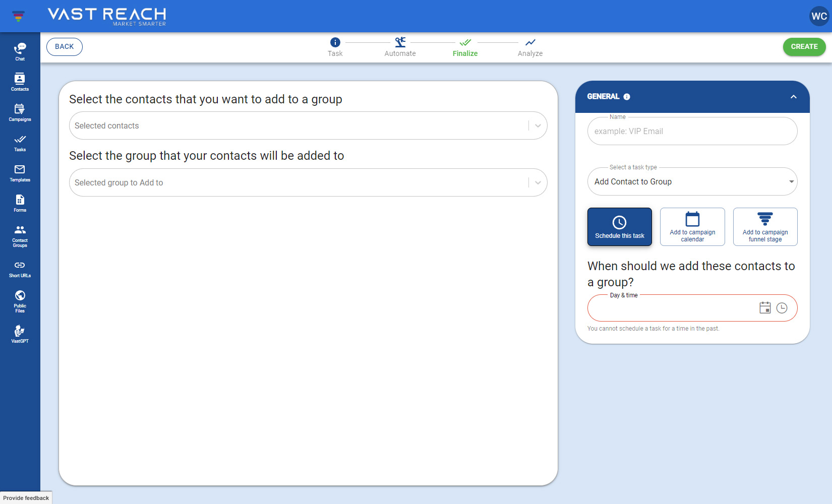Click the funnel logo icon top-left
Image resolution: width=832 pixels, height=504 pixels.
[19, 16]
